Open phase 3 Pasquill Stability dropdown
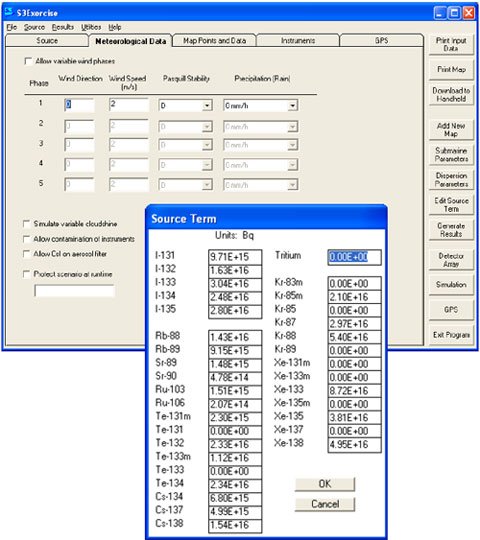480x540 pixels. (x=207, y=145)
